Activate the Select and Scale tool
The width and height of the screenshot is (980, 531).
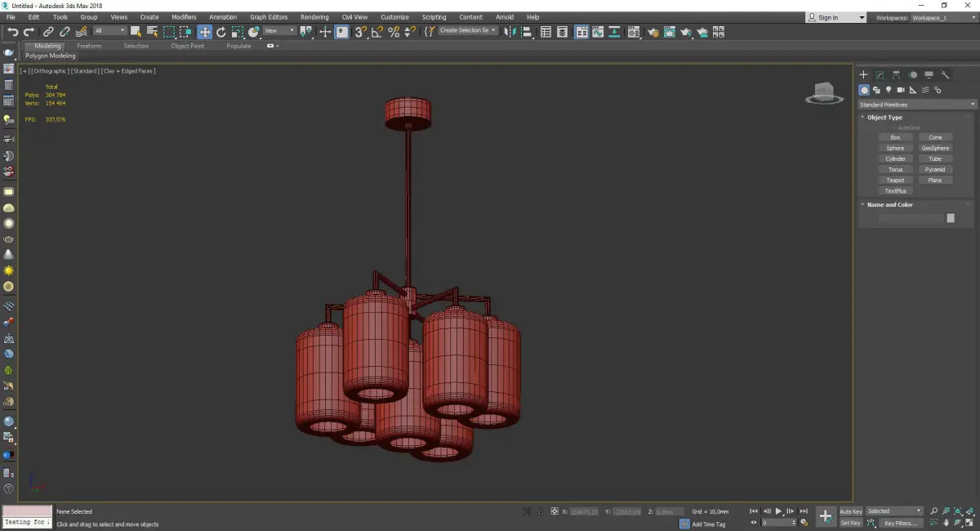[237, 32]
